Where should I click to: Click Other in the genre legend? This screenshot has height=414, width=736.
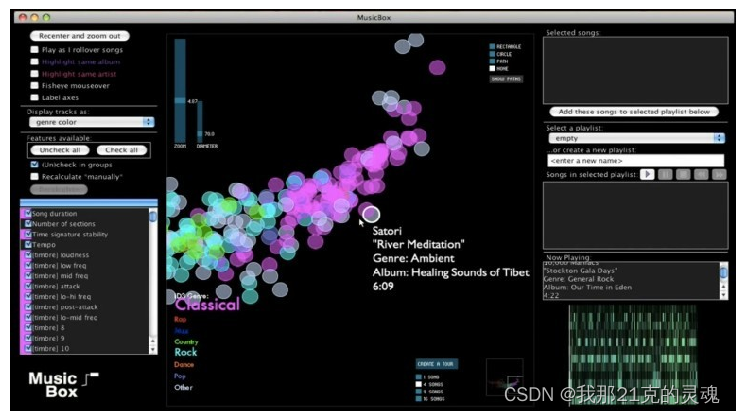coord(183,387)
